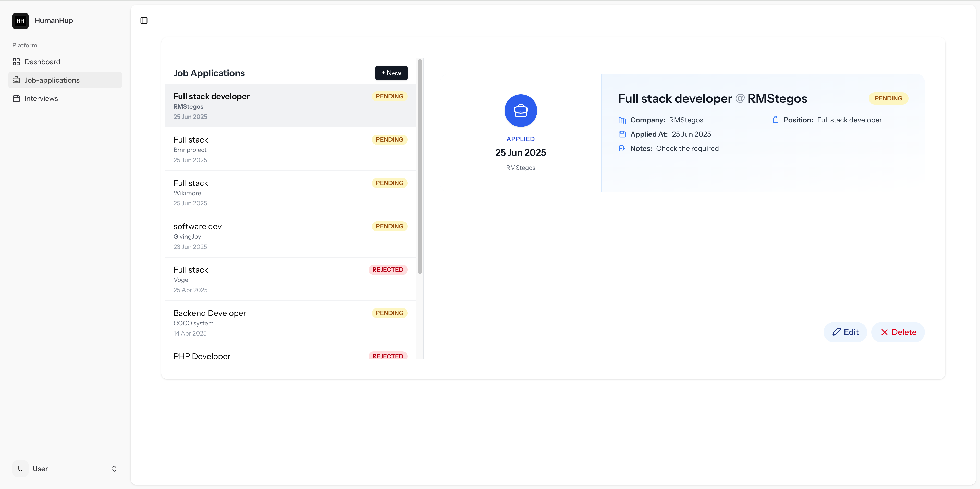Select the software dev GivingJoy application
Screen dimensions: 980x489
coord(291,236)
